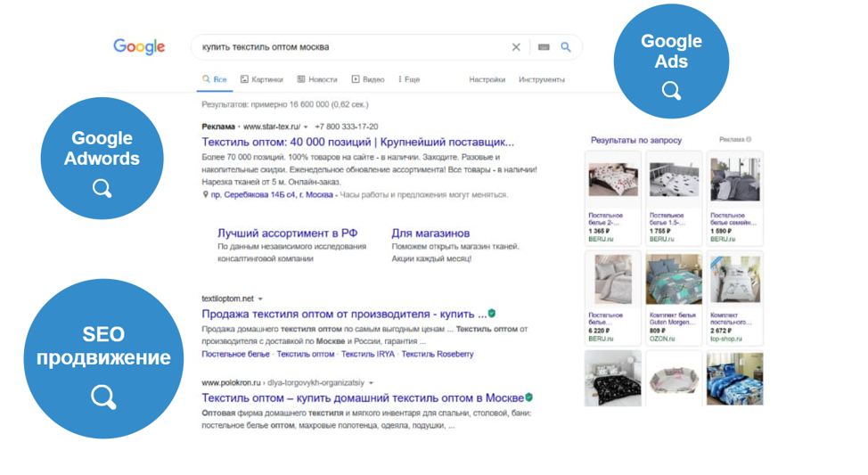Click the phone number +7 800 333-17-20
The height and width of the screenshot is (475, 868).
(347, 127)
